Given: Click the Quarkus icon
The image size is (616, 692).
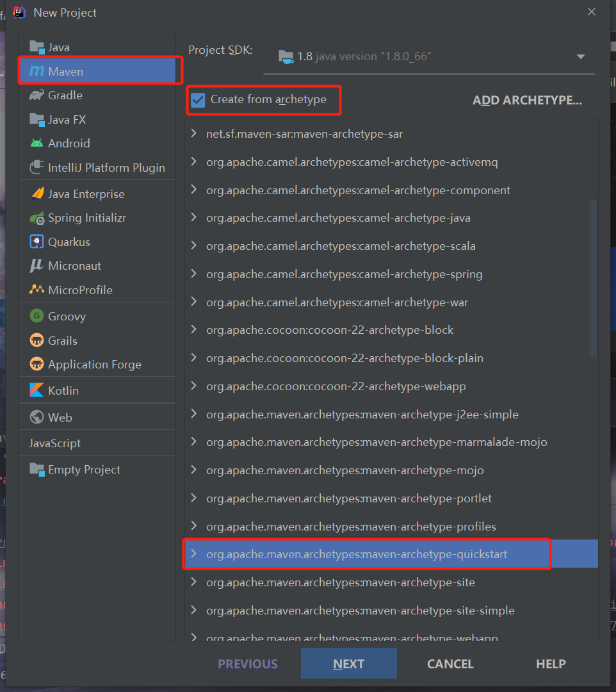Looking at the screenshot, I should tap(36, 242).
